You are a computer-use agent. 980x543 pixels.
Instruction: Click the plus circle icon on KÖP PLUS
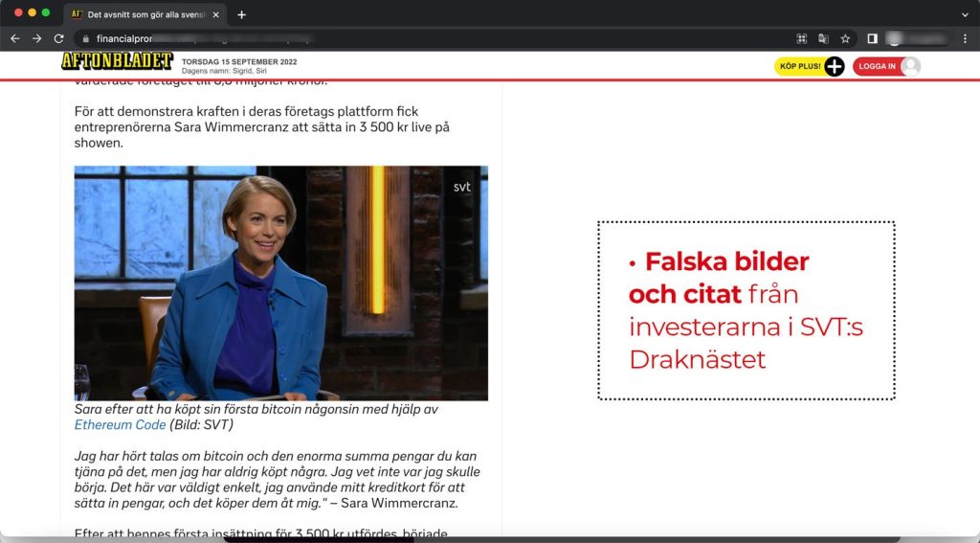coord(835,66)
